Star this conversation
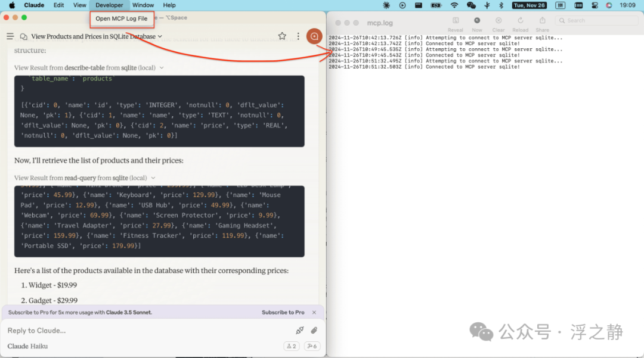 [x=282, y=36]
